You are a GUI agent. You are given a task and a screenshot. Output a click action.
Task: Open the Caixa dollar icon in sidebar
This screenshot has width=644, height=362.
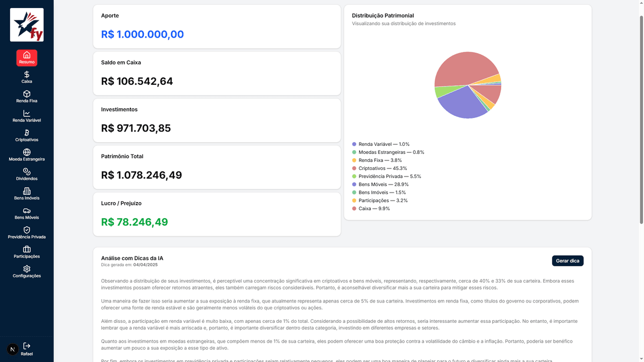pyautogui.click(x=27, y=75)
